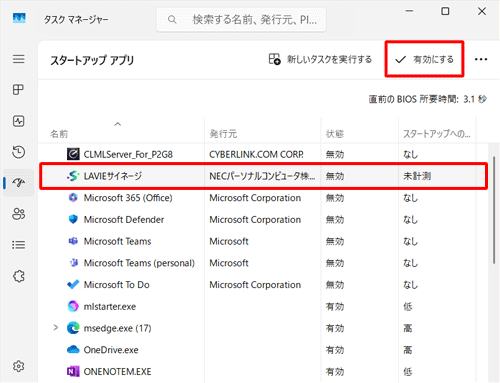This screenshot has height=383, width=500.
Task: Click the search magnifier icon
Action: pos(172,20)
